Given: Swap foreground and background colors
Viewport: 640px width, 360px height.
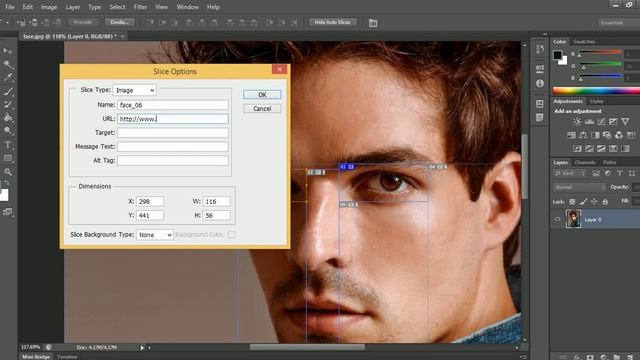Looking at the screenshot, I should [7, 183].
